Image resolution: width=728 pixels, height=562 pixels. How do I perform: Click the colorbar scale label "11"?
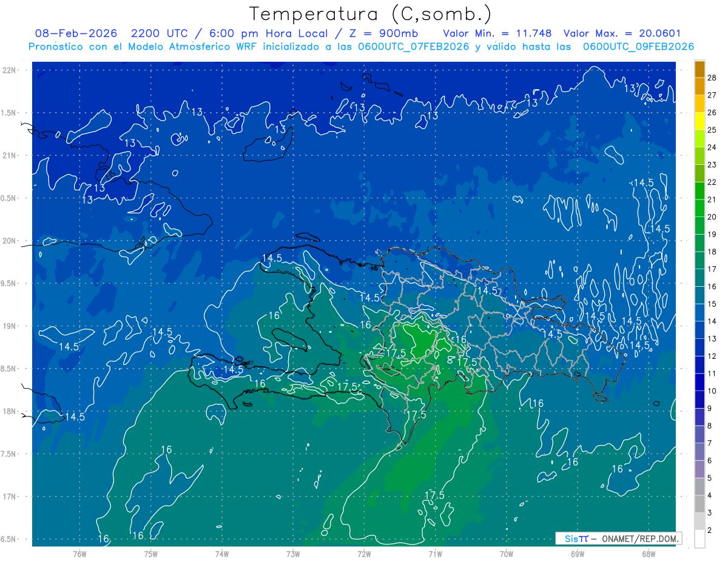click(712, 373)
